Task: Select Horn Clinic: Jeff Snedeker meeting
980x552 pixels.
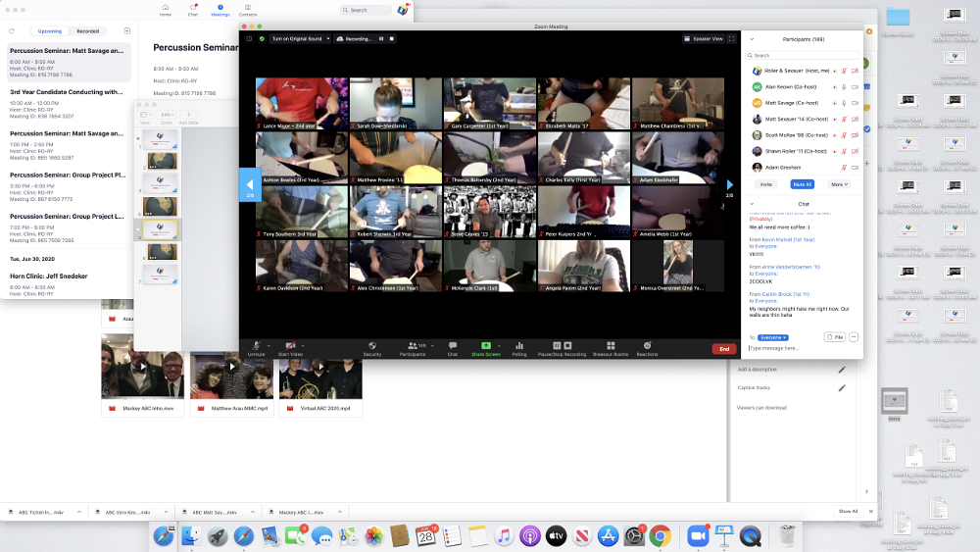Action: (x=69, y=283)
